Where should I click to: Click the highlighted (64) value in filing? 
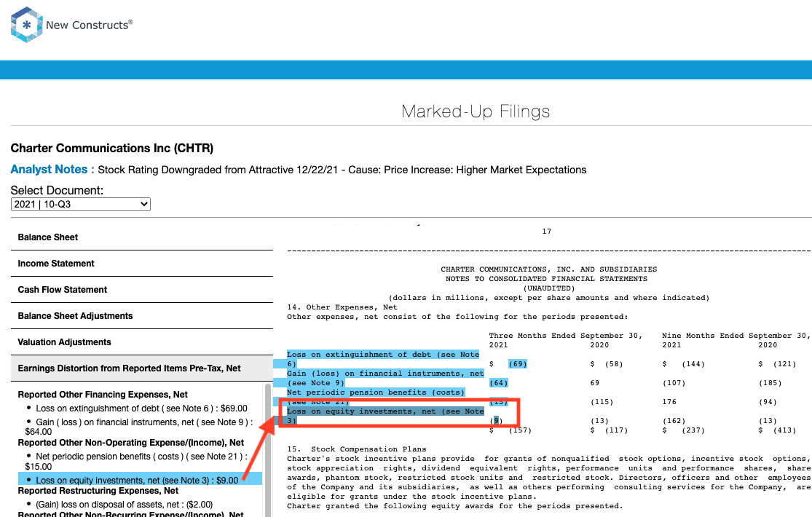point(499,383)
